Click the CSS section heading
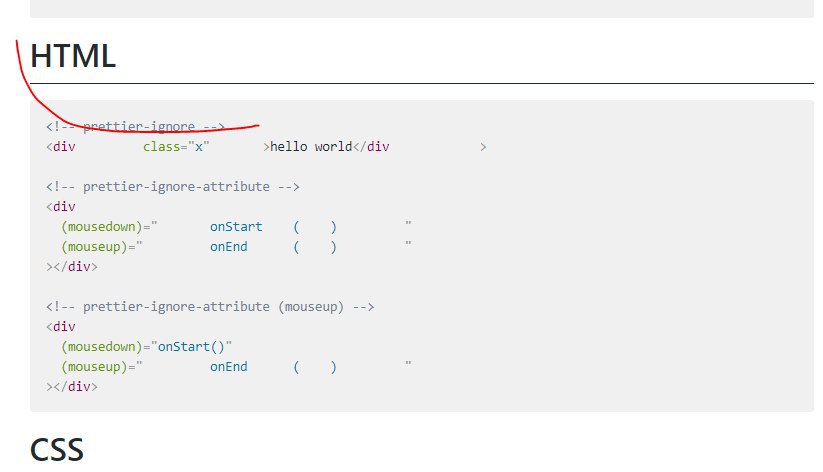Screen dimensions: 823x472 click(57, 449)
